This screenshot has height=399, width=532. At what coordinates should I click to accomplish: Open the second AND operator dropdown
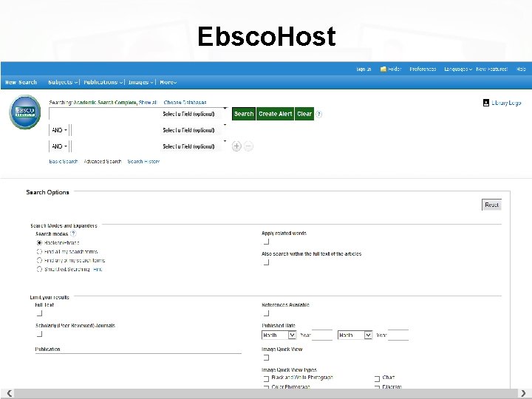coord(59,146)
